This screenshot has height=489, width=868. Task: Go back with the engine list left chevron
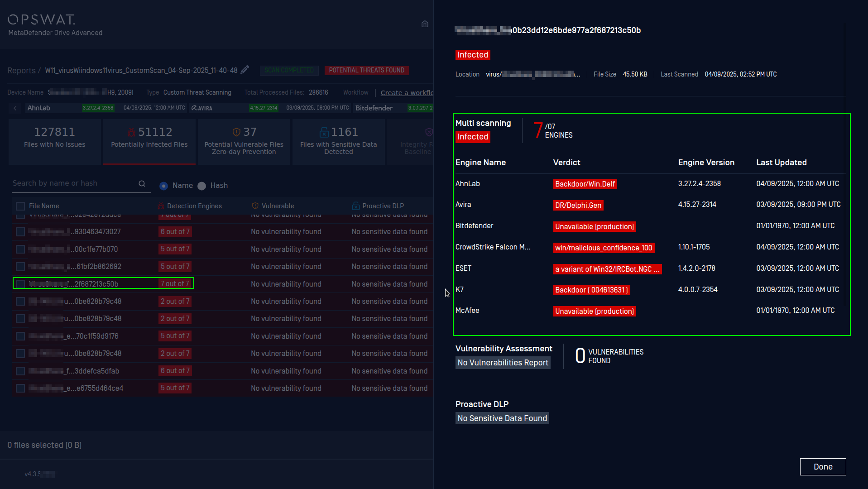pyautogui.click(x=15, y=108)
